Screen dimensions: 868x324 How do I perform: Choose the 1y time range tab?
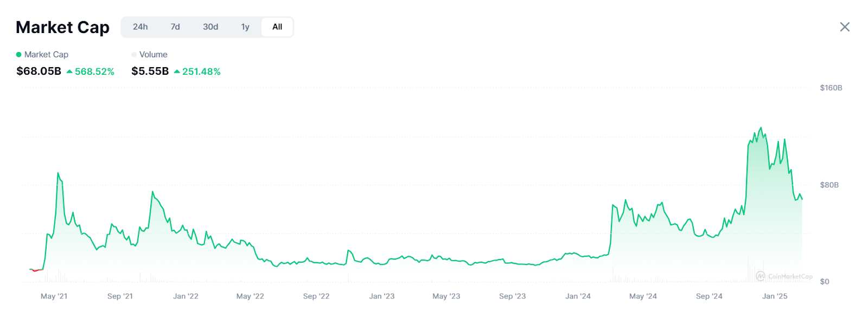(x=245, y=27)
